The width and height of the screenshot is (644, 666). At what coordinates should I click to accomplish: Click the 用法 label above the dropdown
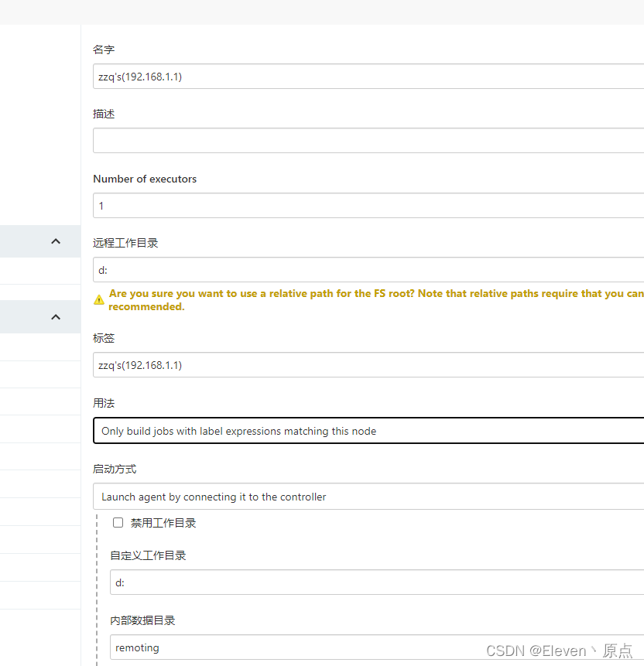tap(104, 403)
